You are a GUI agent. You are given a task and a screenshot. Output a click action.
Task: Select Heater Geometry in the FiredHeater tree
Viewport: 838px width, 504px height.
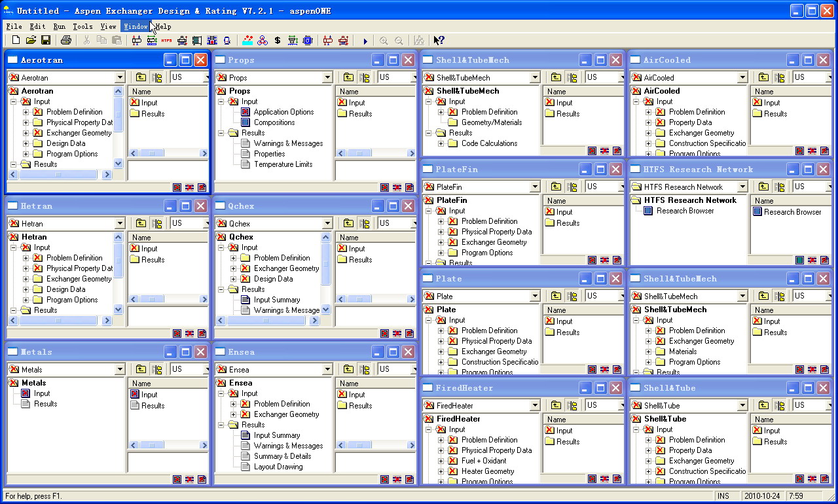(488, 471)
